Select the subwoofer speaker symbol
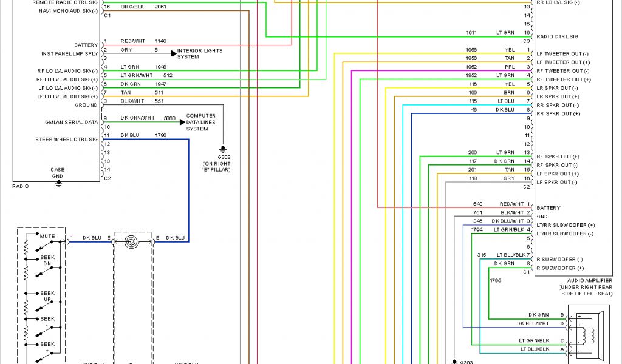The image size is (622, 364). (x=587, y=332)
